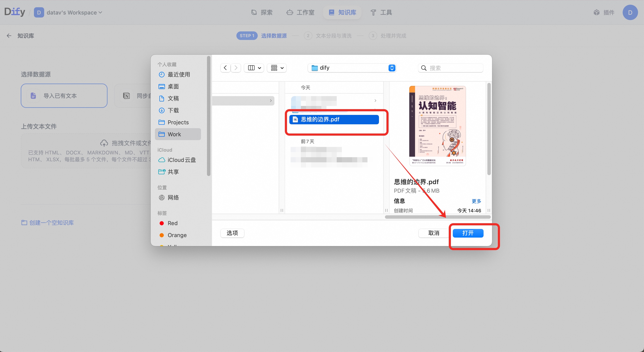Click the 选项 button

(x=232, y=233)
